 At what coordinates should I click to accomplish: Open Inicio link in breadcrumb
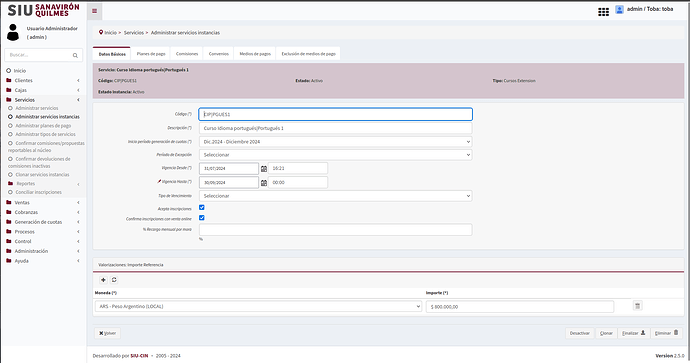[110, 33]
